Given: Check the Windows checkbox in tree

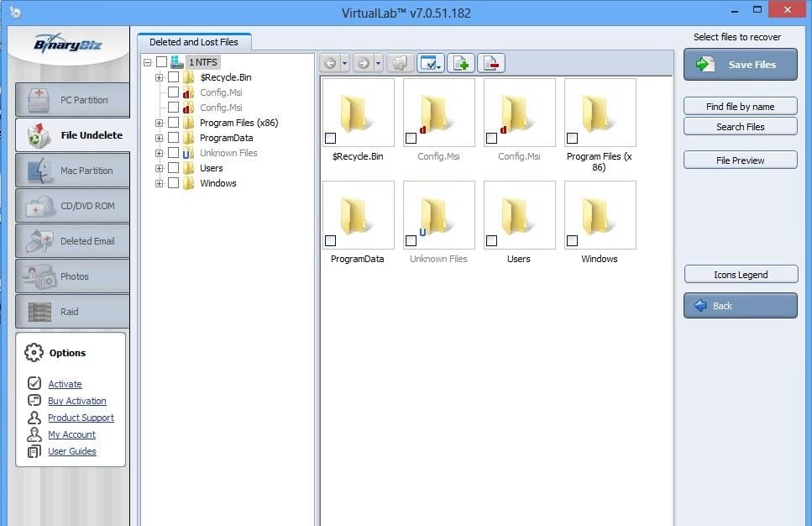Looking at the screenshot, I should (174, 183).
